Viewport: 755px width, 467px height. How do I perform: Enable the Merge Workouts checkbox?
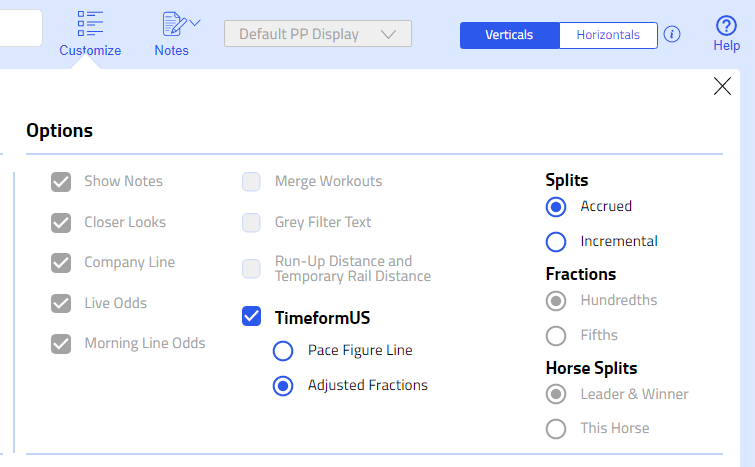tap(252, 181)
